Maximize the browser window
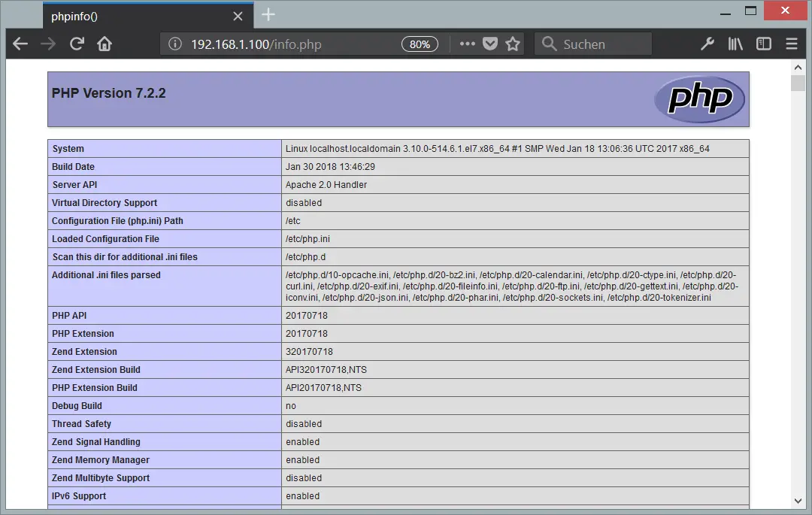The image size is (812, 515). [750, 11]
